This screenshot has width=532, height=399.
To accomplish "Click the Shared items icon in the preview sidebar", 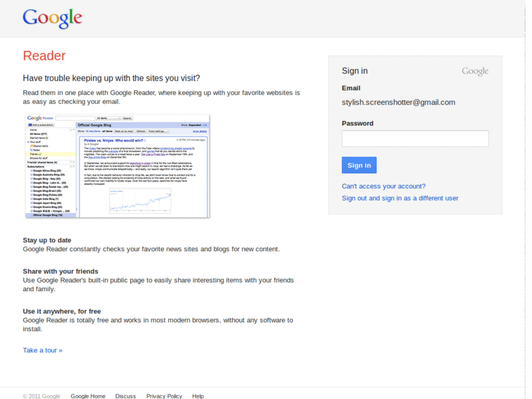I will tap(32, 144).
